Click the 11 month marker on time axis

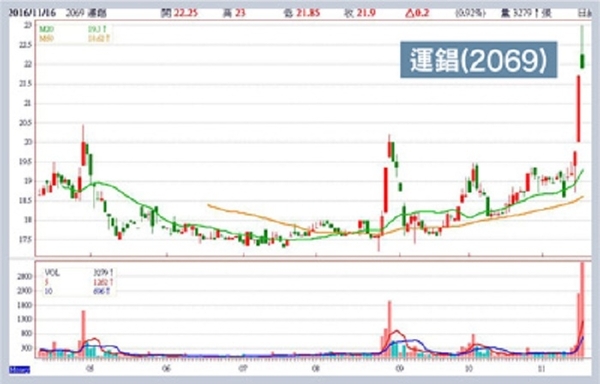(x=541, y=369)
